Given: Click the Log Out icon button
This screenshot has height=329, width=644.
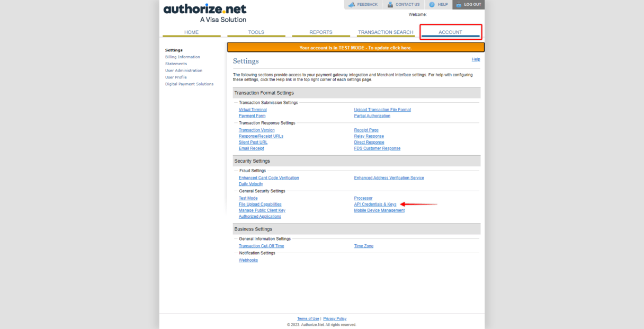Looking at the screenshot, I should (x=458, y=4).
